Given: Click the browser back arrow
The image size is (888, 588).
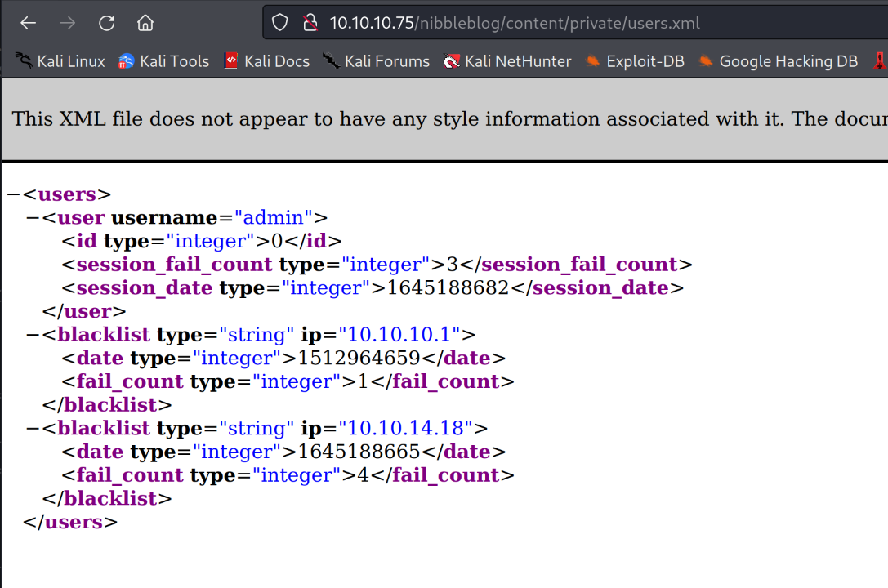Looking at the screenshot, I should click(x=29, y=23).
